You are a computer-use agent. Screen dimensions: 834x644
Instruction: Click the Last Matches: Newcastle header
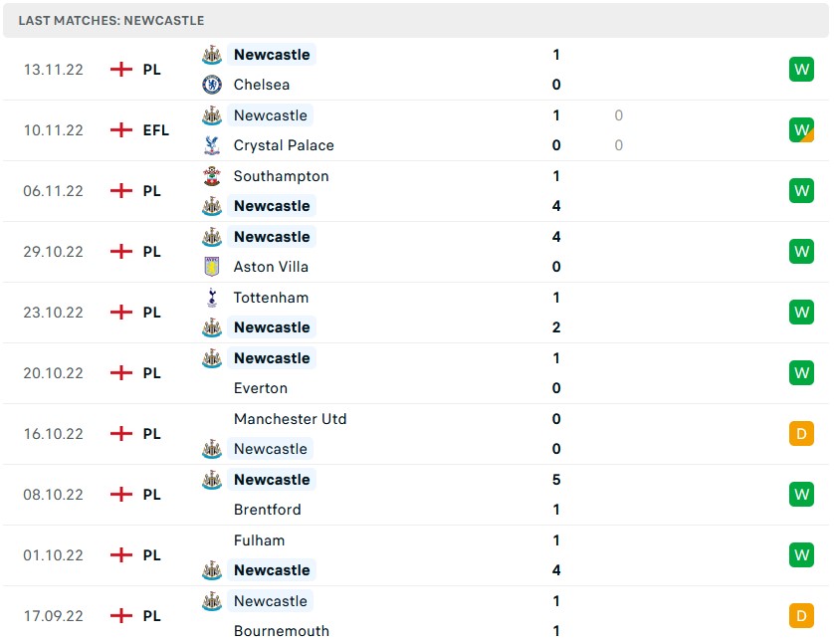click(111, 20)
